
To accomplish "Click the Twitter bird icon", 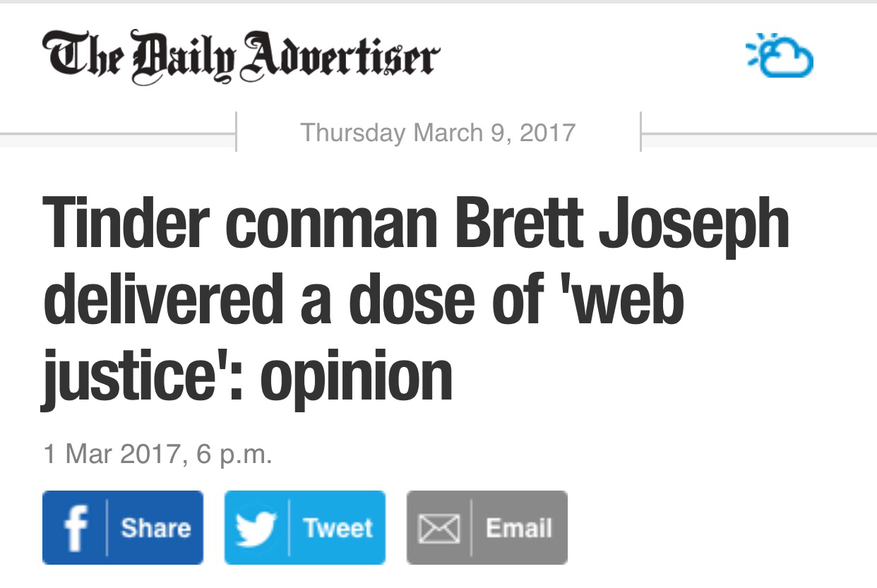I will [256, 527].
